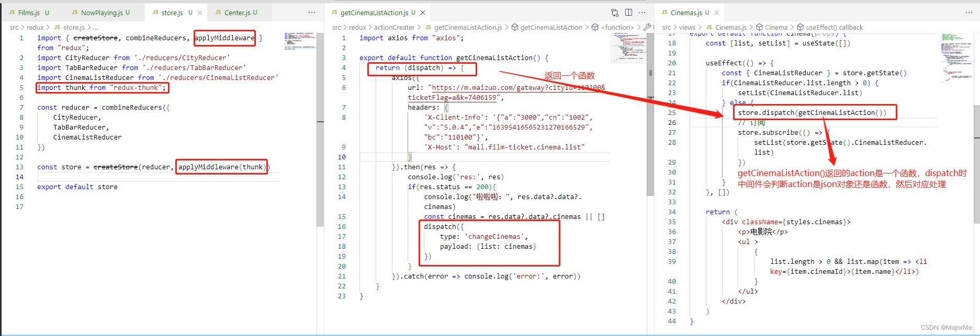Image resolution: width=980 pixels, height=336 pixels.
Task: Open the NowPlaying.js tab
Action: click(100, 13)
